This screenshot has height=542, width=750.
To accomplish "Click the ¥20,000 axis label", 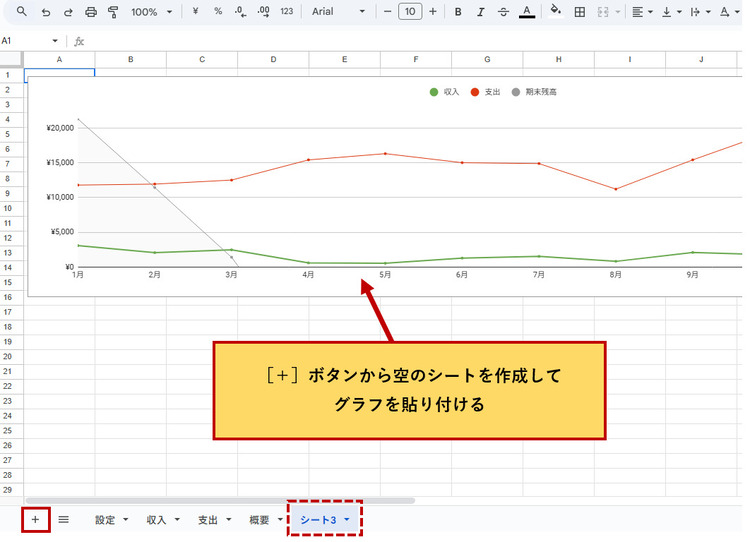I will pyautogui.click(x=60, y=128).
